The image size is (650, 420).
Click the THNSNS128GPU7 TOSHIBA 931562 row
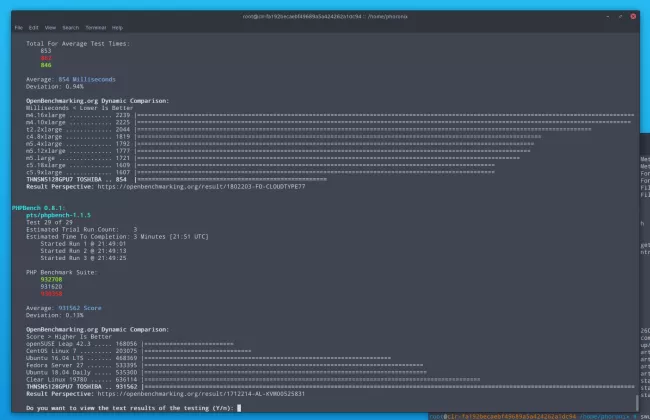(330, 386)
